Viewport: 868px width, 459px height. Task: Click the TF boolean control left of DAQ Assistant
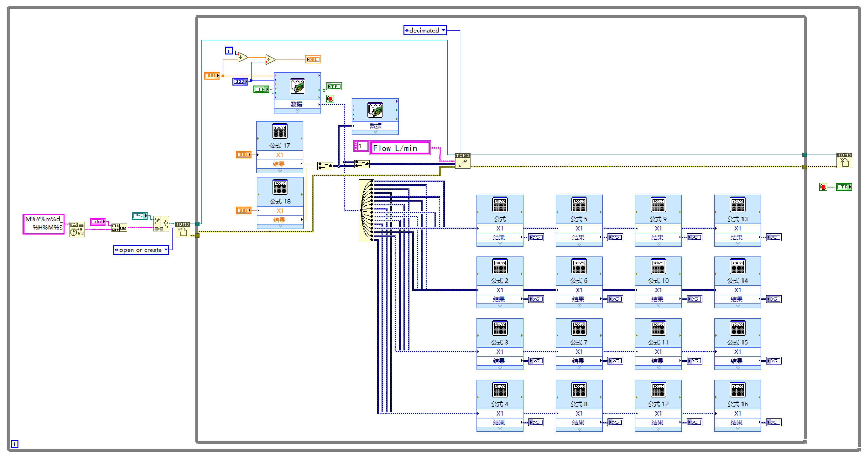tap(261, 89)
